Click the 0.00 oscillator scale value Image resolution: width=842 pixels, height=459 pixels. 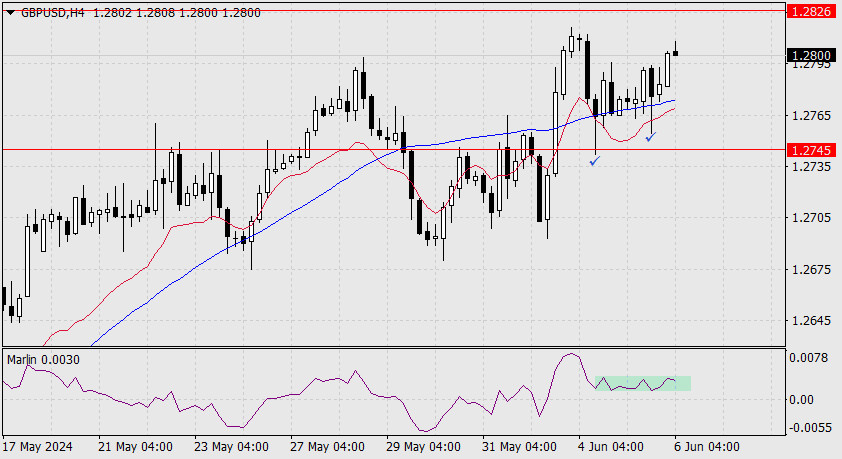pos(801,400)
